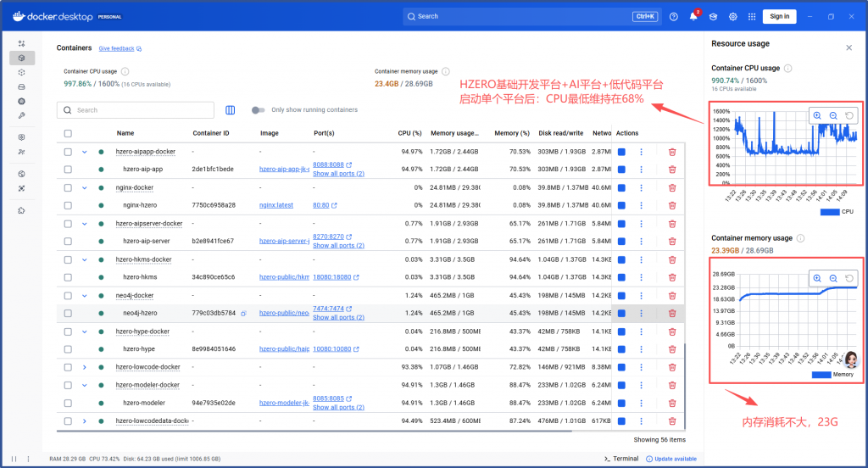Check the select-all containers checkbox

click(x=68, y=133)
